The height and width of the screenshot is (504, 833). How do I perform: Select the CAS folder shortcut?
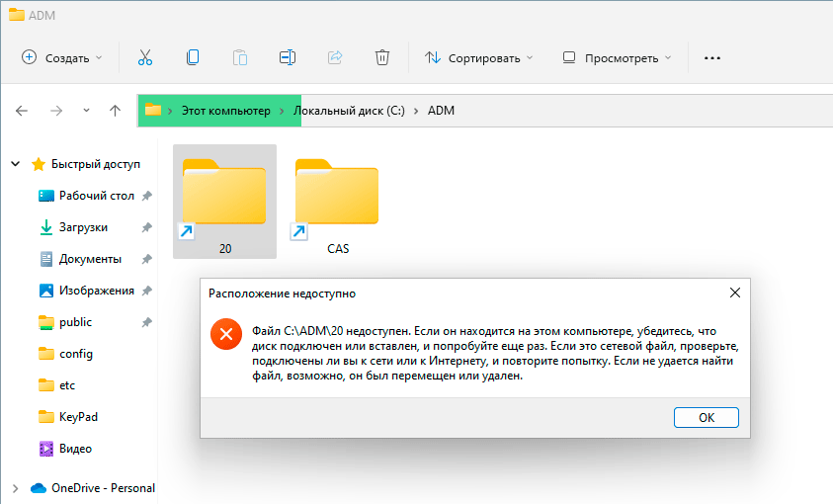click(x=337, y=202)
